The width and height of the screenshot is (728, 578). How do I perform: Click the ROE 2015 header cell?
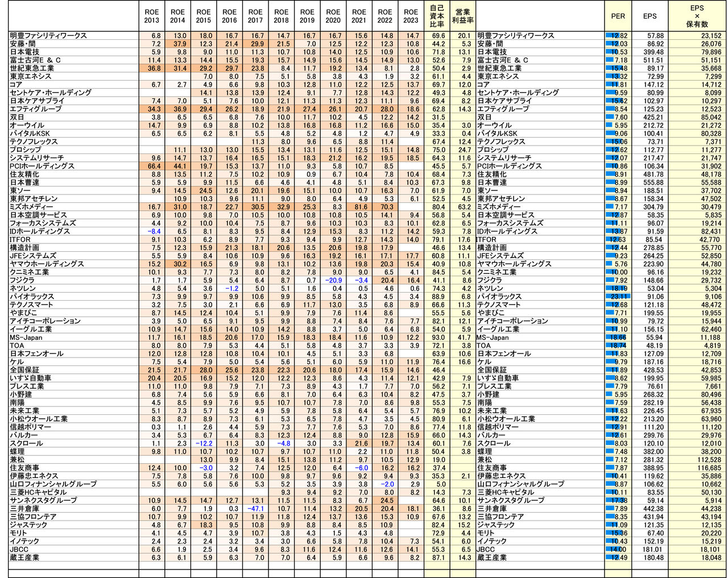click(x=204, y=16)
